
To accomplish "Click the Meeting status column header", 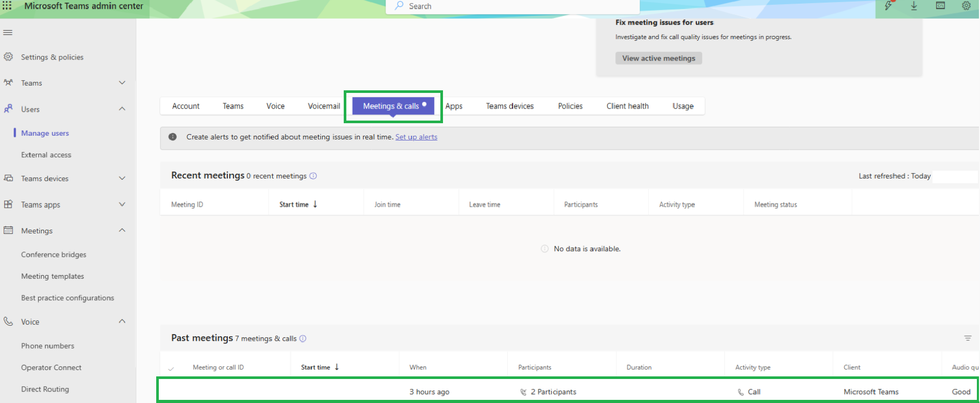I will [775, 205].
